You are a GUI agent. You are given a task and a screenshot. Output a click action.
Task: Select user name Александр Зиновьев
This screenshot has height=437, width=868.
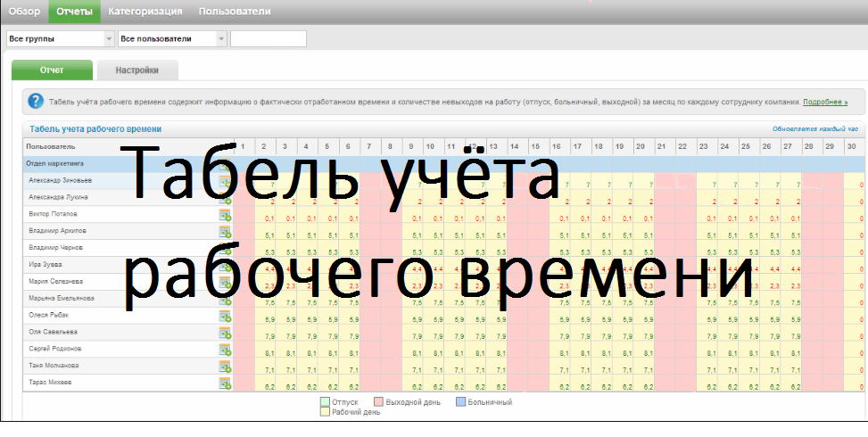61,180
